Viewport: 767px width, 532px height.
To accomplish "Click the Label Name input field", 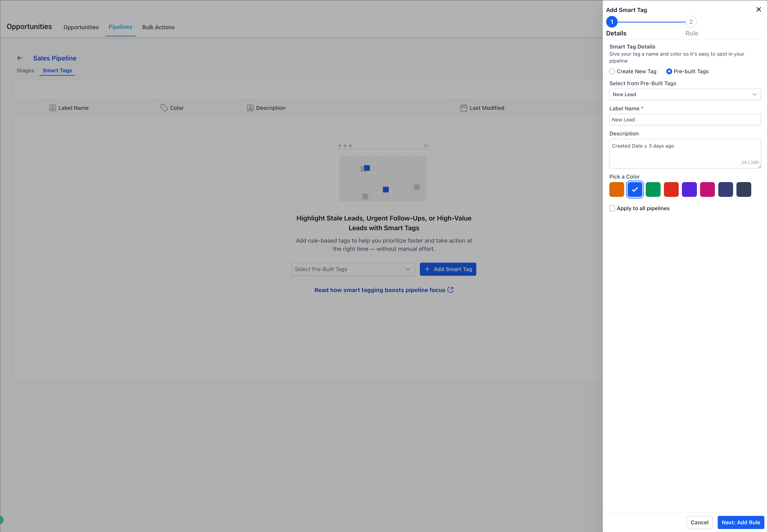I will 685,120.
